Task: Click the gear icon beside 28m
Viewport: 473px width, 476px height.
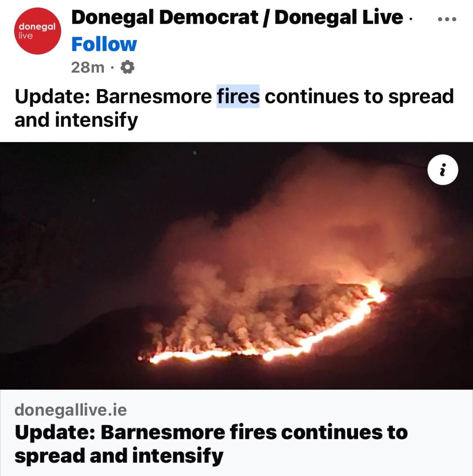Action: [127, 67]
